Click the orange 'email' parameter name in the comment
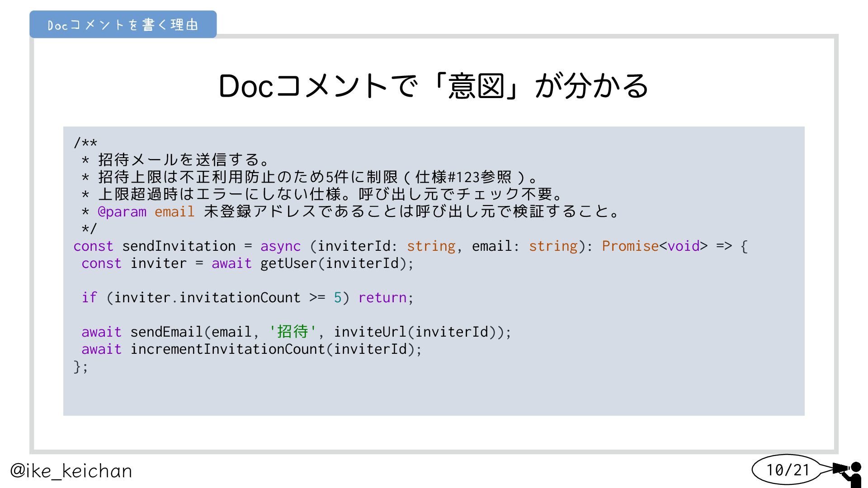 tap(175, 211)
